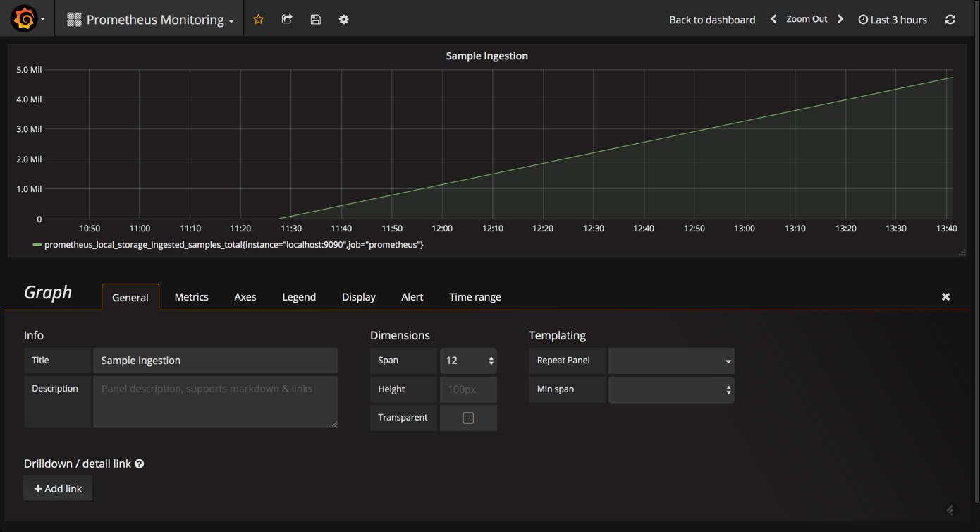Click the panel resize handle below graph
The image size is (980, 532).
962,252
